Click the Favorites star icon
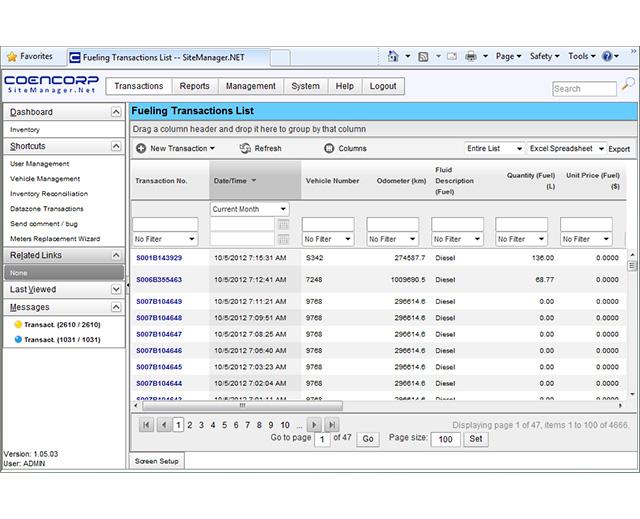The image size is (640, 519). tap(11, 57)
